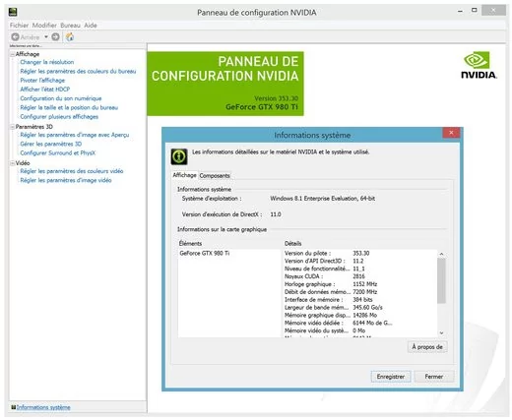Open Régler les paramètres d'image vidéo
This screenshot has width=512, height=420.
[66, 180]
